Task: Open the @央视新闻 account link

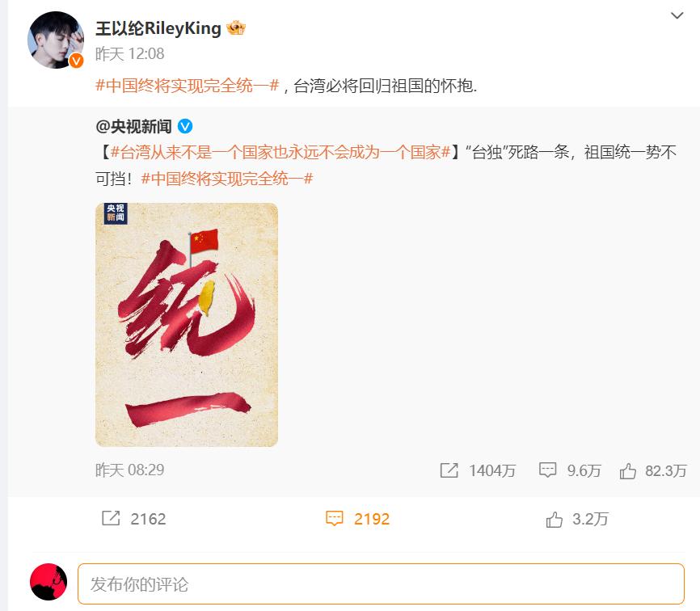Action: tap(133, 127)
